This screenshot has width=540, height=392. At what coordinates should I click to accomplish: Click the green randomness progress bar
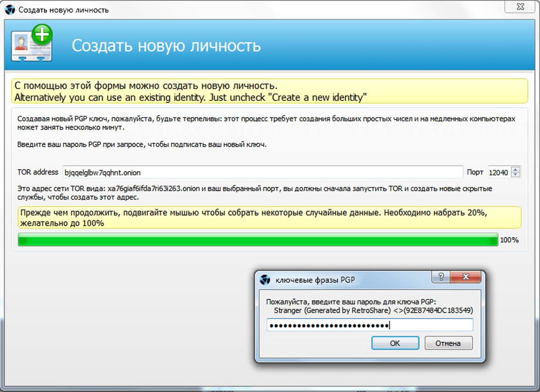[257, 240]
